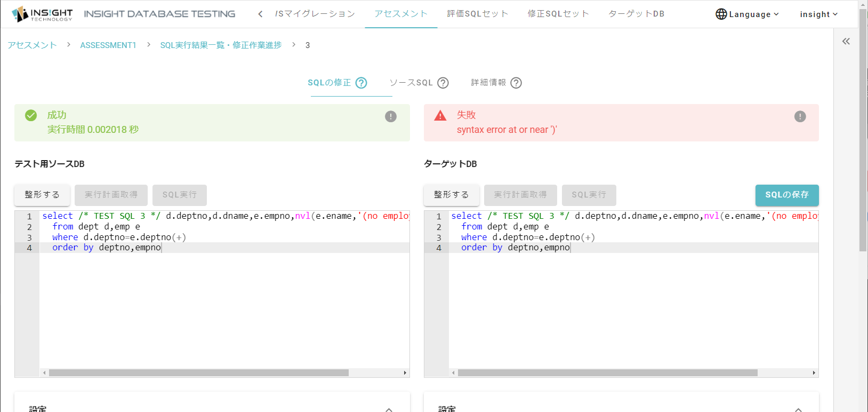Click the globe Language icon
This screenshot has width=868, height=412.
(721, 14)
